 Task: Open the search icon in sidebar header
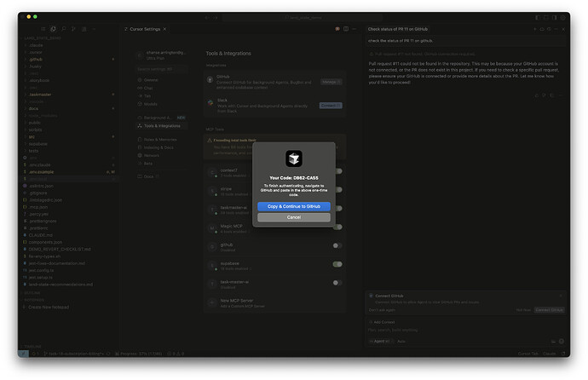click(x=63, y=29)
